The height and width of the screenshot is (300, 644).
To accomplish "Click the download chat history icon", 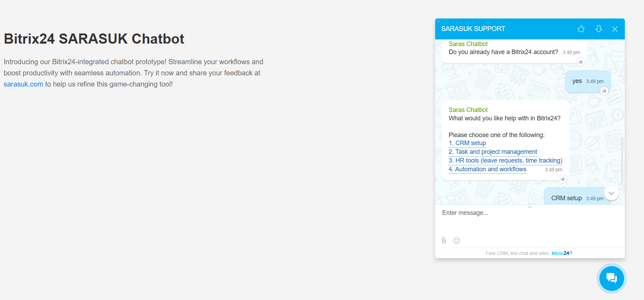I will [599, 29].
